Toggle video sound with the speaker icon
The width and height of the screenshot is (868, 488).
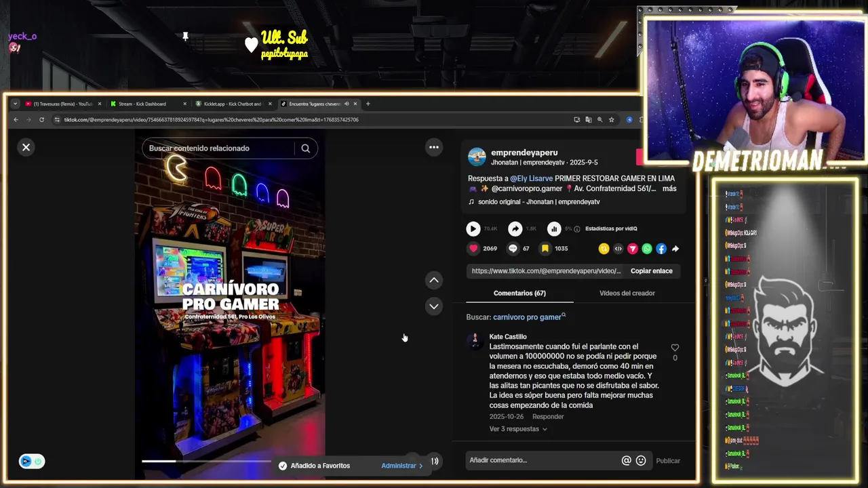pos(435,461)
